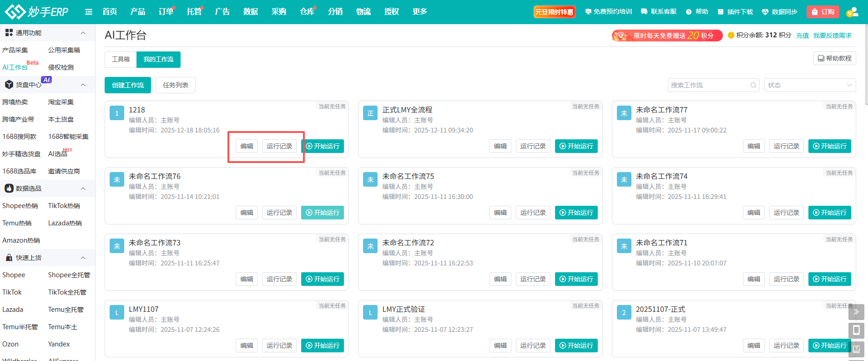Collapse the 通用功能 sidebar section
This screenshot has width=868, height=361.
[x=83, y=33]
